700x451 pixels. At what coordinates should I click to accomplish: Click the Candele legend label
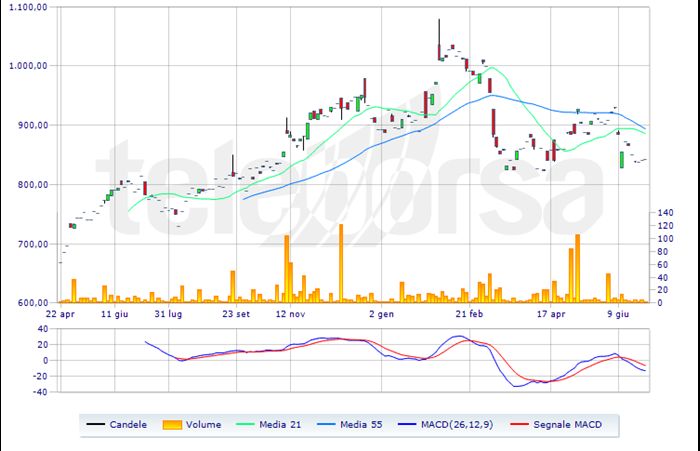(128, 425)
